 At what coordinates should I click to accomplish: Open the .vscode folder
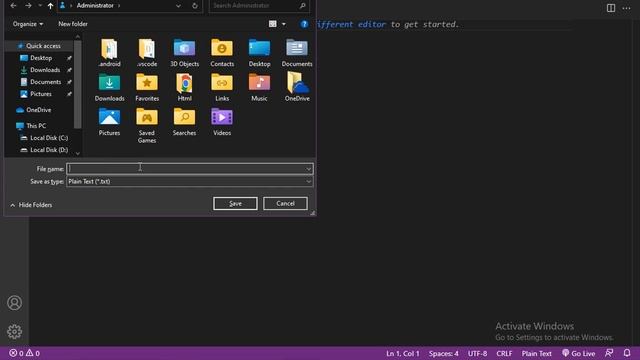point(147,53)
